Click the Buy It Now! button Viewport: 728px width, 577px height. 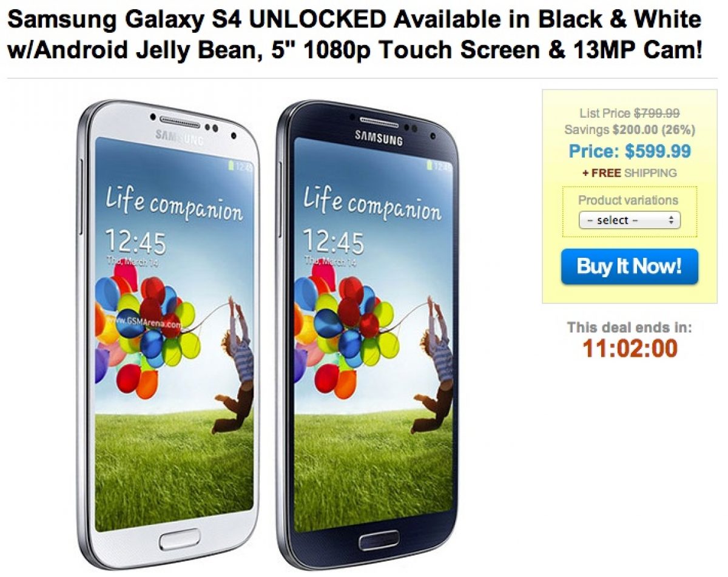[x=629, y=266]
